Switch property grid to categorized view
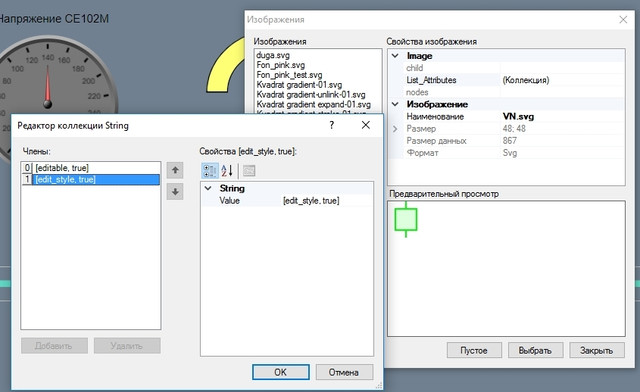Viewport: 640px width, 392px height. click(x=210, y=171)
